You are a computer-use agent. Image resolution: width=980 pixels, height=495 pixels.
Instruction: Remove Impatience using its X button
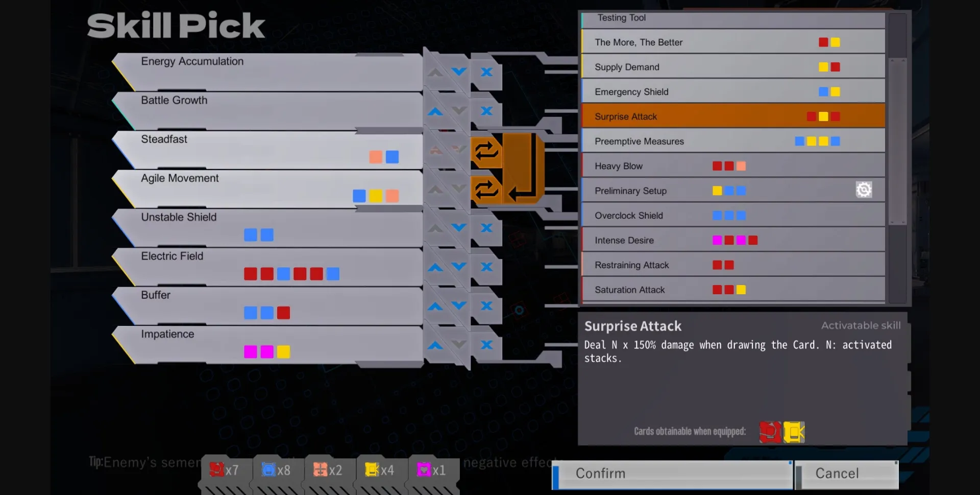486,345
